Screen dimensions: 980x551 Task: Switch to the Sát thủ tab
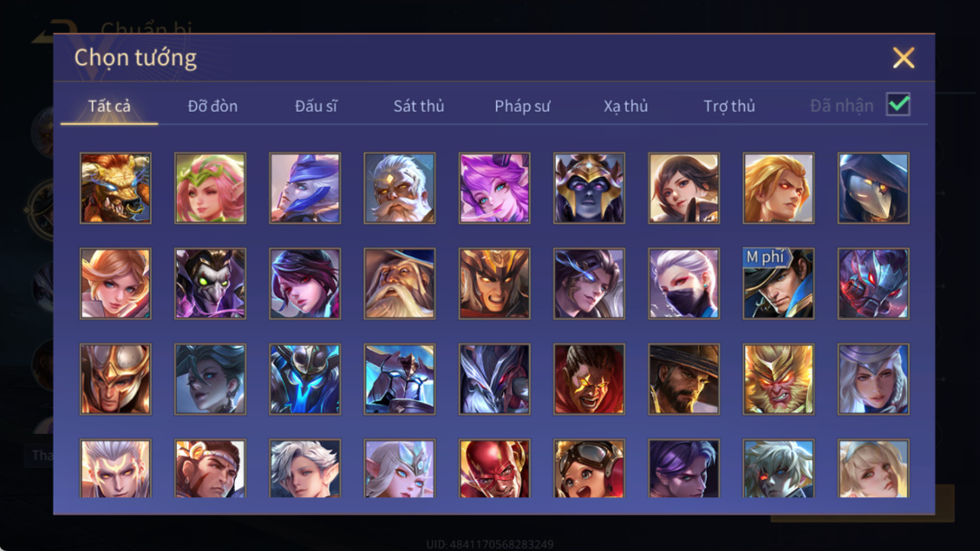419,106
